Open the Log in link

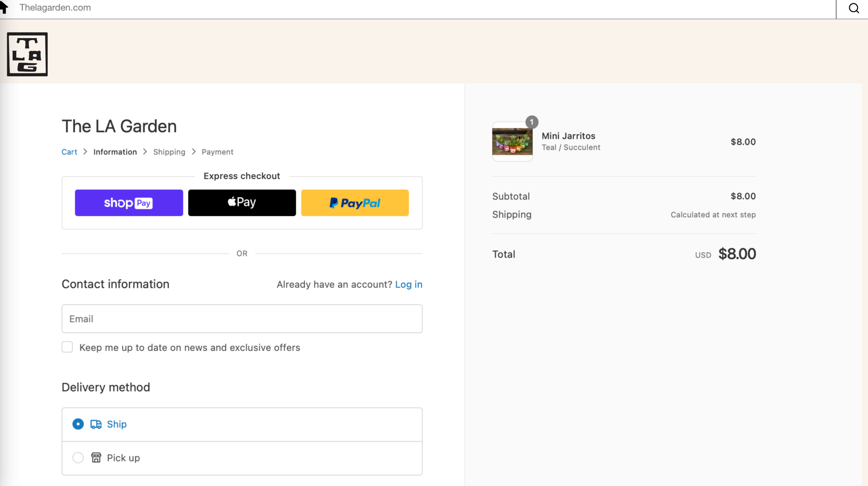click(408, 284)
